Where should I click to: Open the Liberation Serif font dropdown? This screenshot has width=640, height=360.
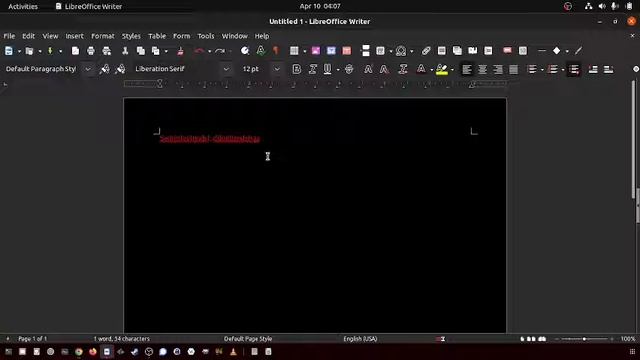tap(226, 69)
